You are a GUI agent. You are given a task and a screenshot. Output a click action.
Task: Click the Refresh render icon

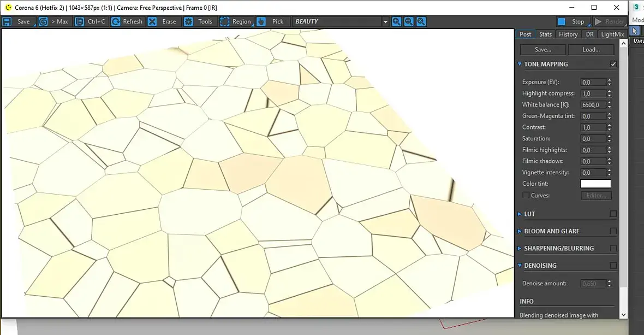pyautogui.click(x=116, y=22)
